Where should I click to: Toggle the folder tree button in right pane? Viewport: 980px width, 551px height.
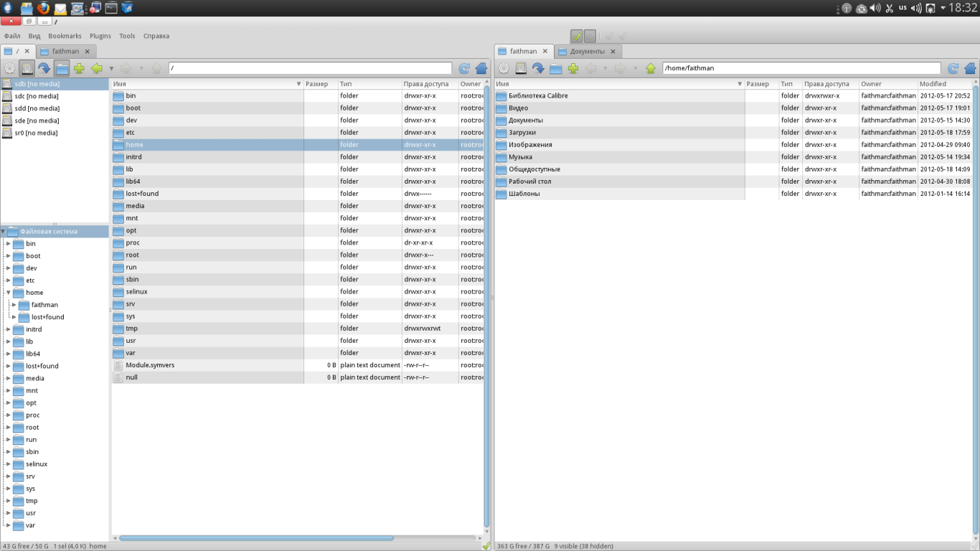[556, 68]
